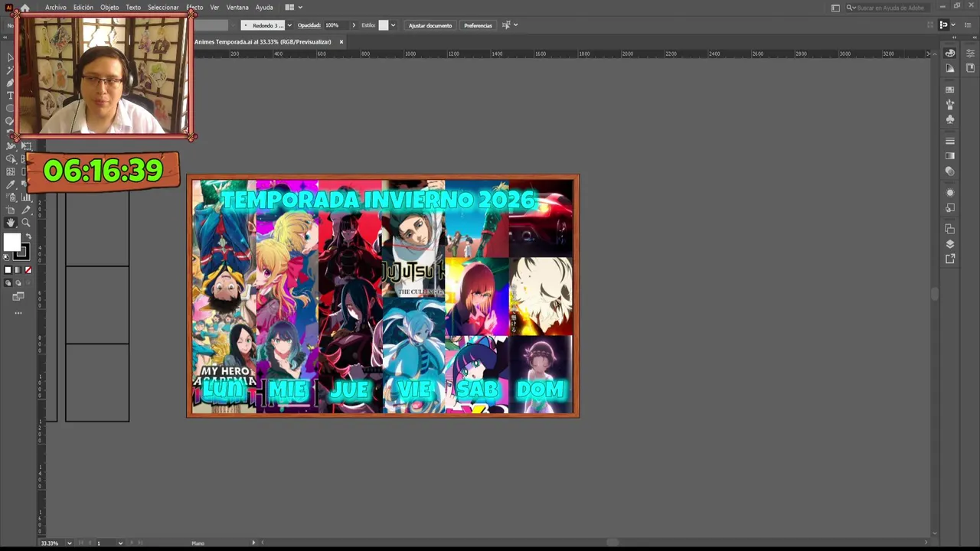Viewport: 980px width, 551px height.
Task: Open the Color Guide panel
Action: point(949,68)
